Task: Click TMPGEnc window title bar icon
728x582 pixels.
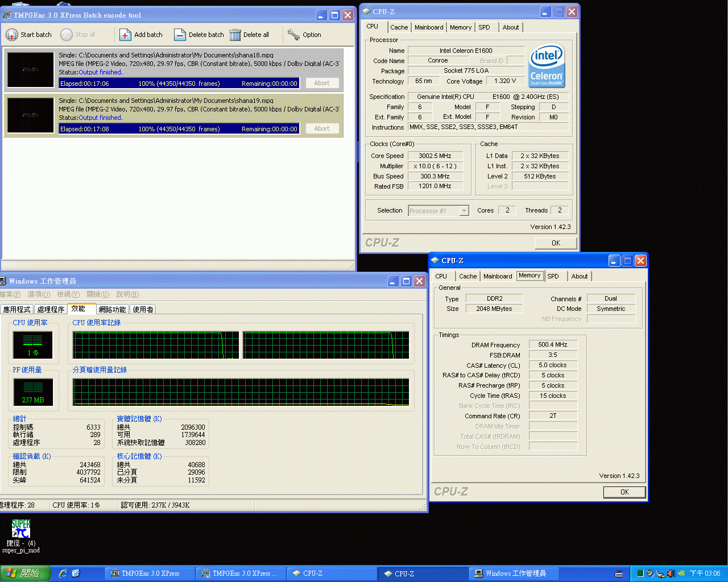Action: click(7, 15)
